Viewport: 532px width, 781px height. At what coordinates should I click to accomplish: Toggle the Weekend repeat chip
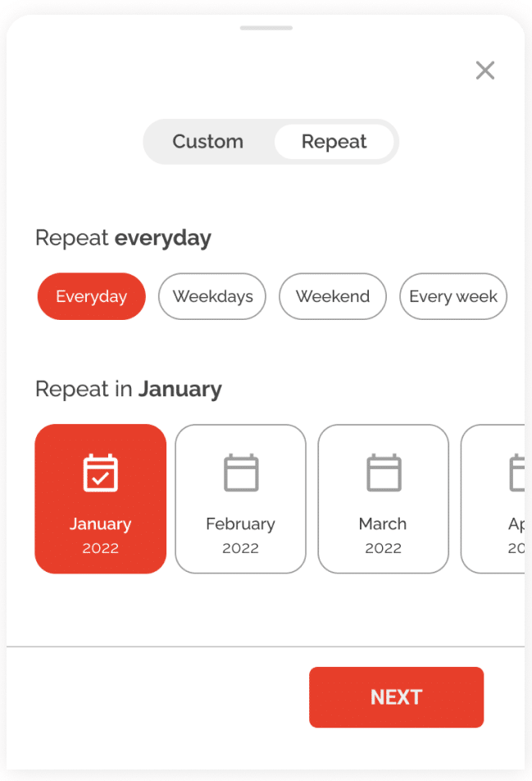(x=333, y=296)
